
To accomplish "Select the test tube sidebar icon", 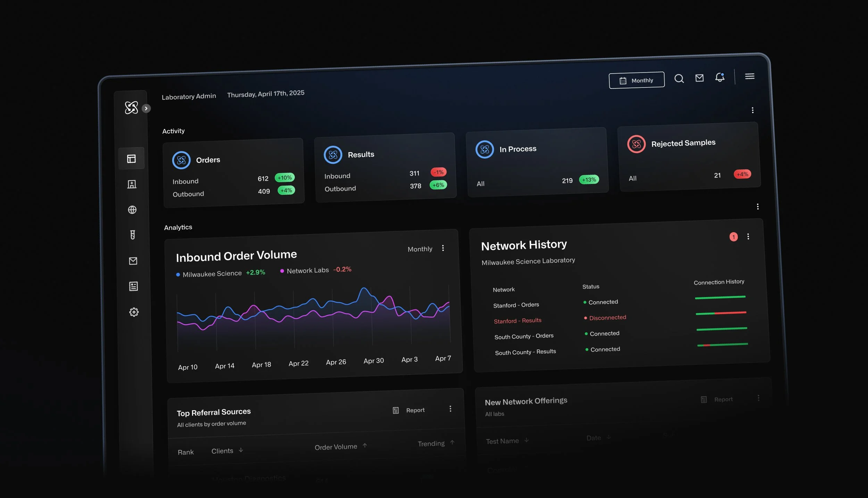I will point(133,235).
